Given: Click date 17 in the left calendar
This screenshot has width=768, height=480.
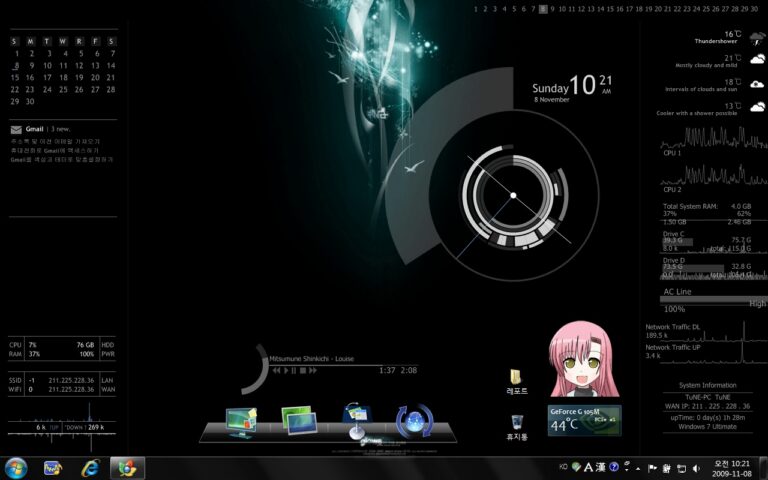Looking at the screenshot, I should pyautogui.click(x=47, y=77).
